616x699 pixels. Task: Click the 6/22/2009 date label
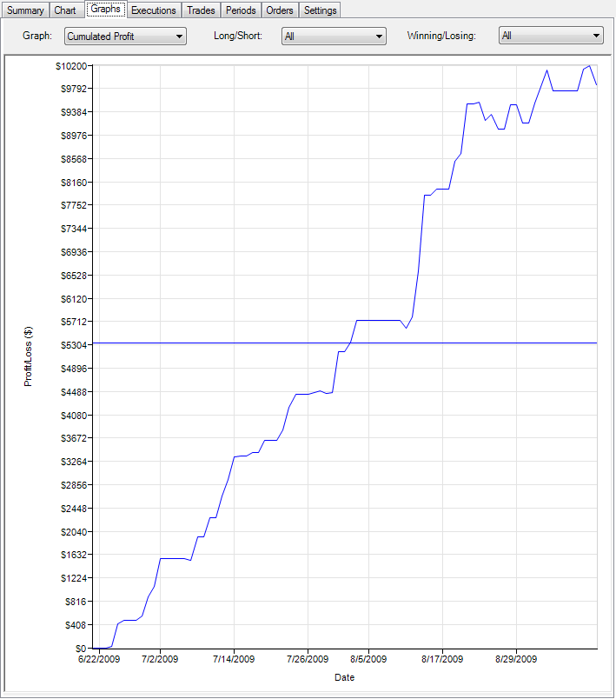click(99, 659)
